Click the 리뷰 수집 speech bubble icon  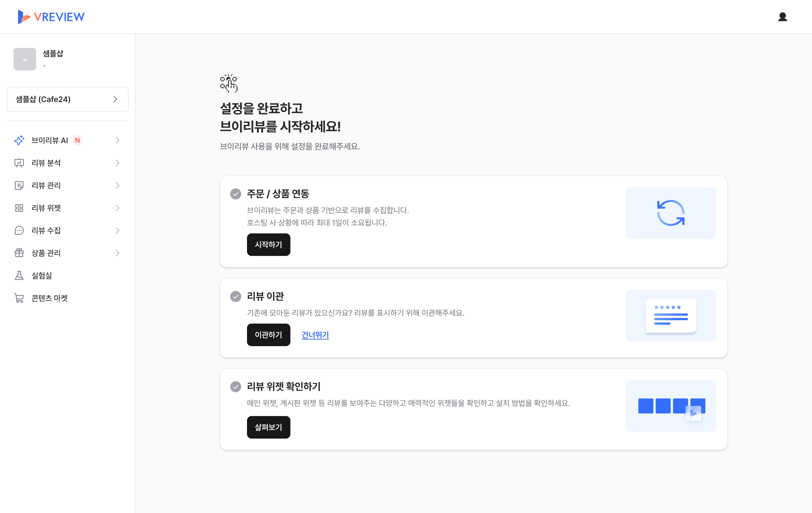[19, 231]
